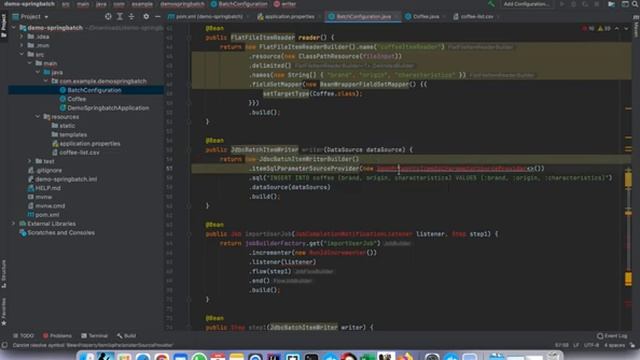The width and height of the screenshot is (640, 360).
Task: Open Trash in the macOS Dock
Action: tap(553, 357)
